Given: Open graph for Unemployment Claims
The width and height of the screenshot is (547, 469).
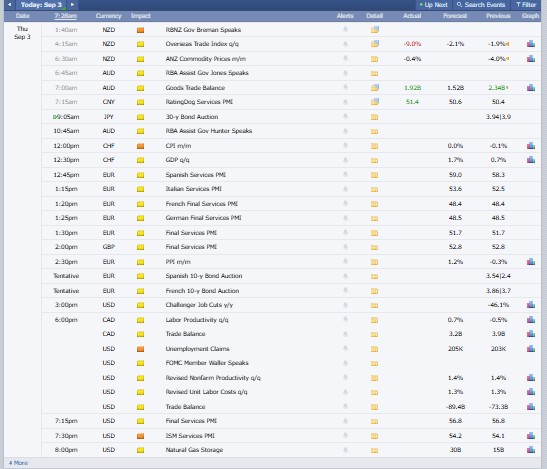Looking at the screenshot, I should click(x=531, y=349).
